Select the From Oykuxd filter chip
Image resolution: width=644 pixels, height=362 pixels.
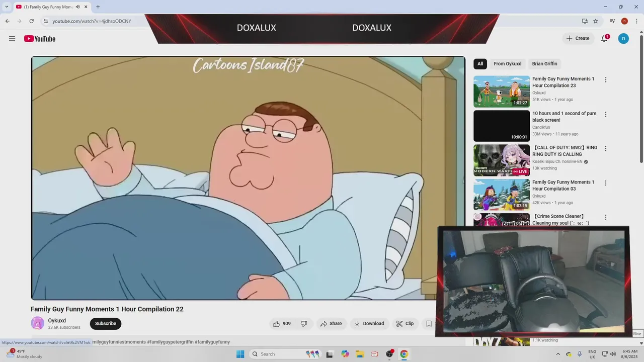point(507,64)
